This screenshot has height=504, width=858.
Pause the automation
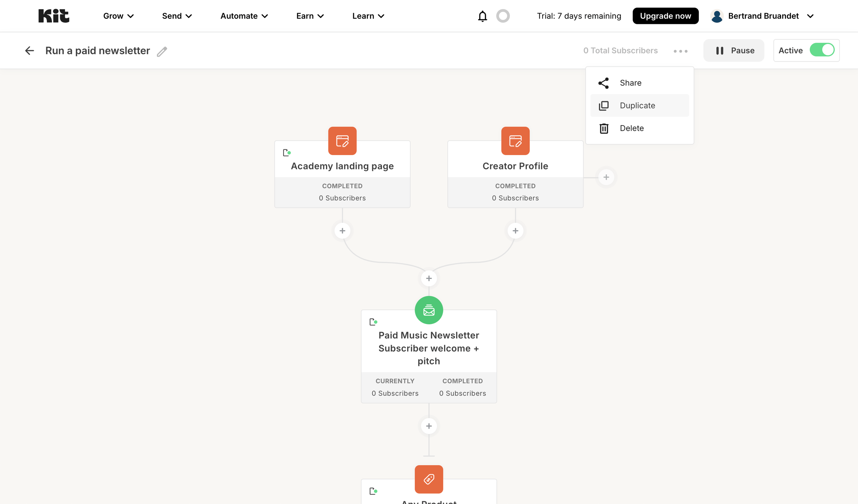(734, 50)
